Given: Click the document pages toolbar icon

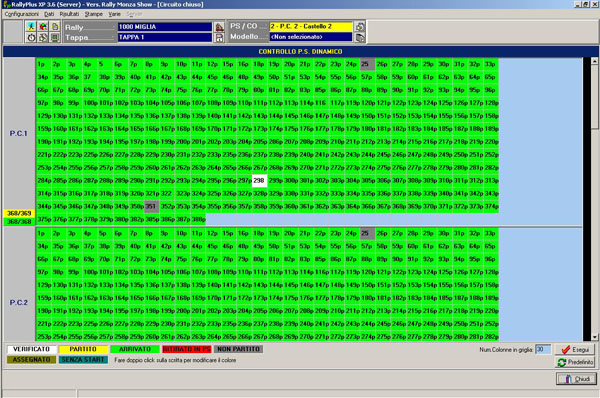Looking at the screenshot, I should [55, 26].
